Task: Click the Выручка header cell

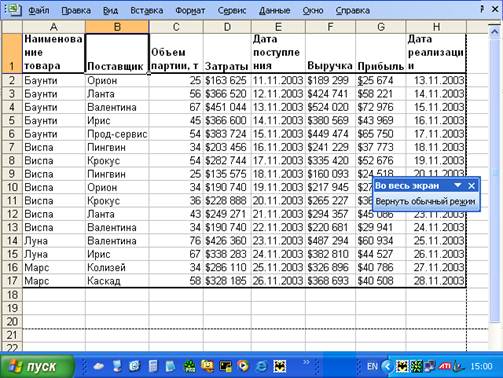Action: click(x=330, y=53)
